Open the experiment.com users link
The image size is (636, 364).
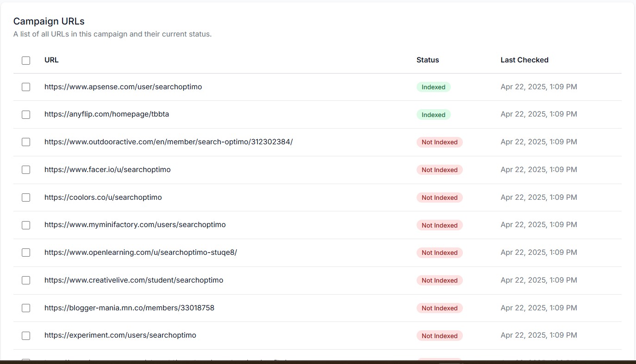pyautogui.click(x=120, y=335)
